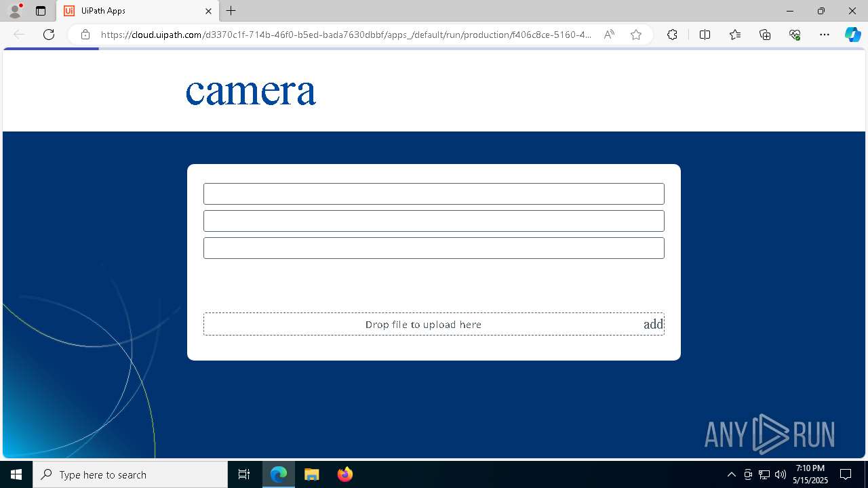
Task: Open the Extensions puzzle icon
Action: tap(672, 35)
